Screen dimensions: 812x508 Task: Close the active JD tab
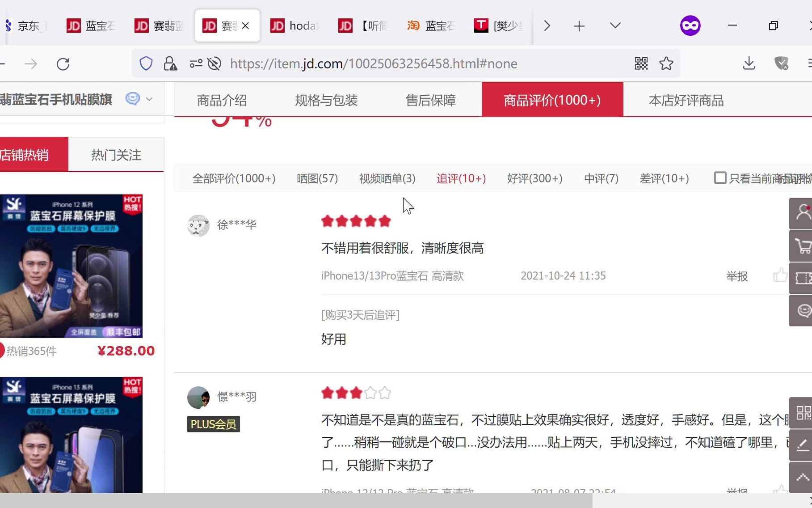click(245, 26)
